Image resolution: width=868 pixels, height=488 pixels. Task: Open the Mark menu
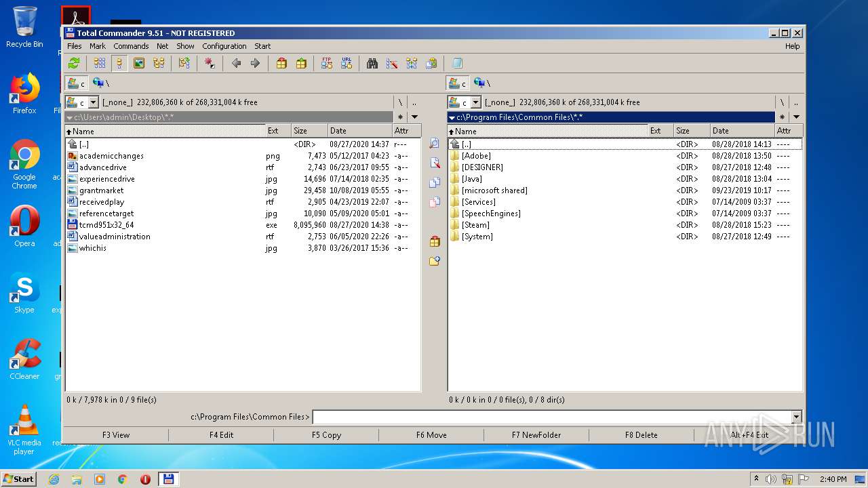[x=98, y=46]
